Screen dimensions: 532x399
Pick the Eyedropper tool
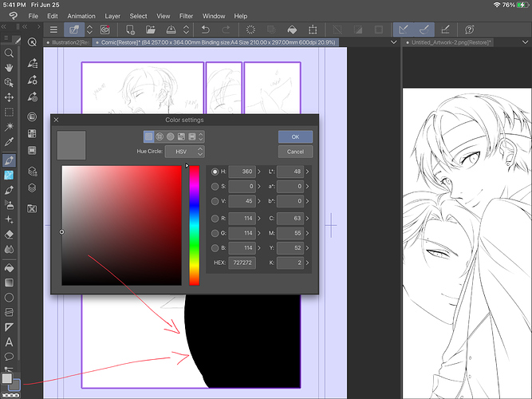coord(9,140)
